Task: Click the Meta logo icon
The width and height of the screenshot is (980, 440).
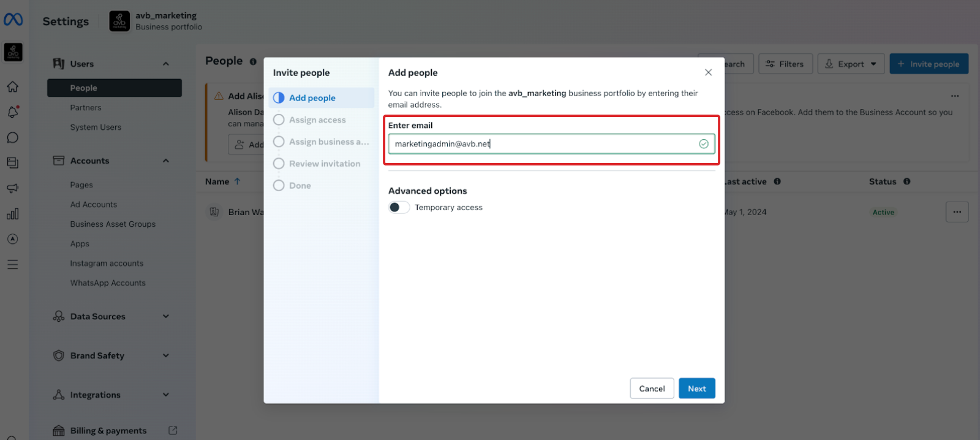Action: click(13, 20)
